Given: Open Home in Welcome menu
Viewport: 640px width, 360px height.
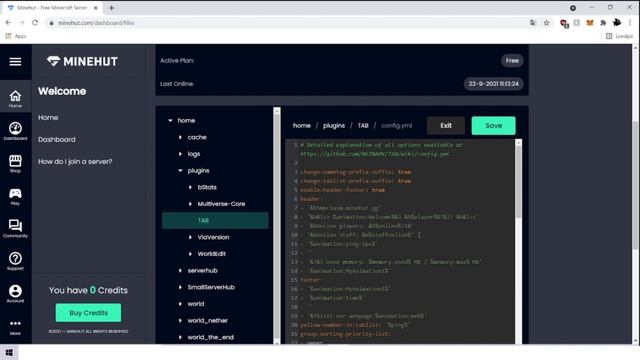Looking at the screenshot, I should pyautogui.click(x=48, y=118).
